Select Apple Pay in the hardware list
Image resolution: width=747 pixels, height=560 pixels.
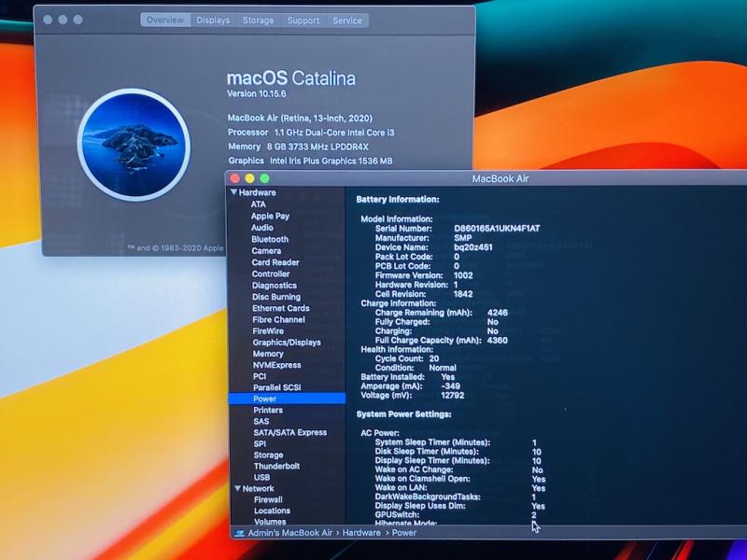click(270, 217)
